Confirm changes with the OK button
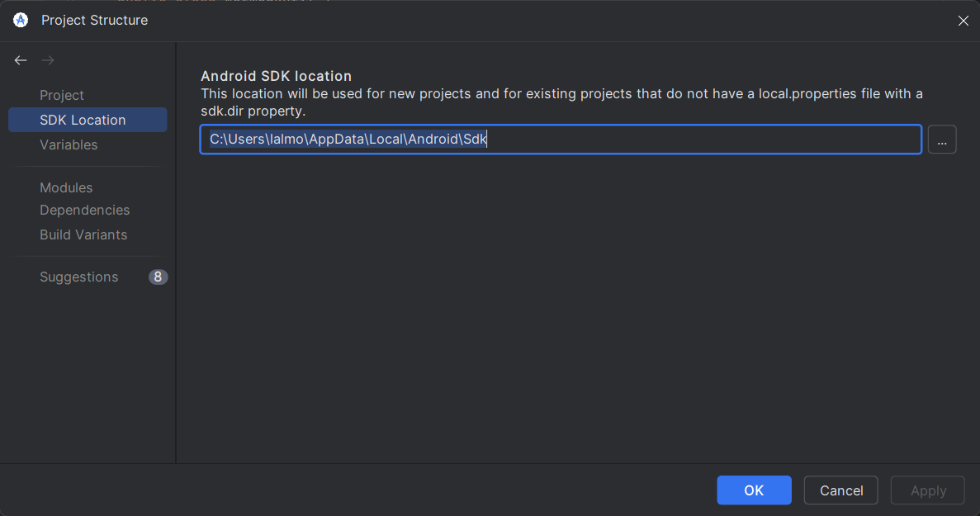Viewport: 980px width, 516px height. [754, 490]
